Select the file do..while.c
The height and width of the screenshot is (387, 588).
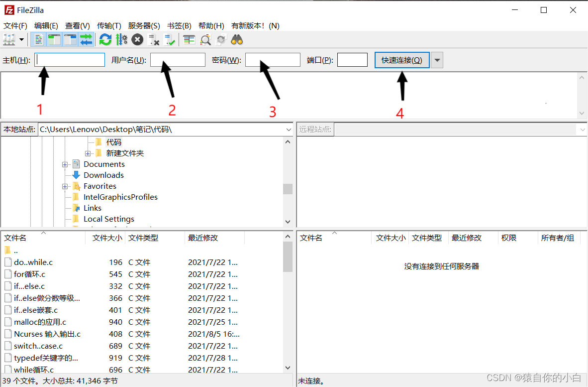(x=33, y=262)
